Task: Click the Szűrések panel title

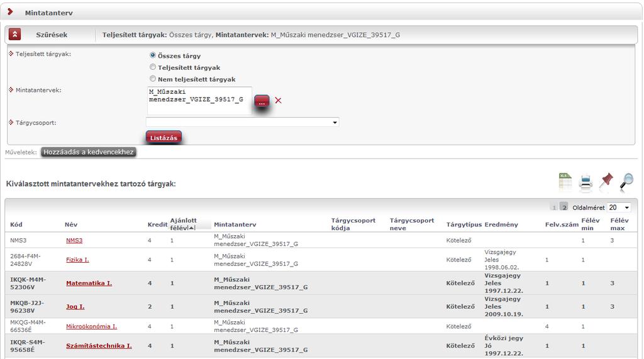Action: coord(52,35)
